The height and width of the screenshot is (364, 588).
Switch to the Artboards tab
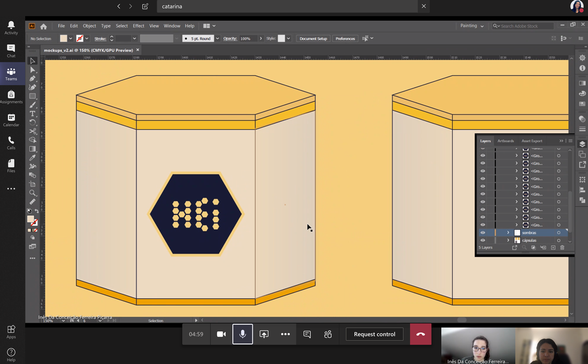click(506, 141)
